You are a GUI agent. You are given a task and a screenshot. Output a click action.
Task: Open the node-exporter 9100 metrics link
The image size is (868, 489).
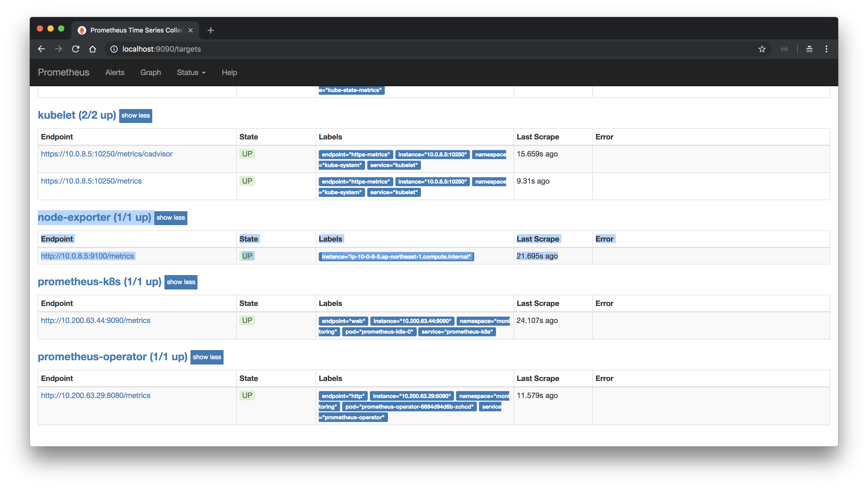click(x=87, y=256)
